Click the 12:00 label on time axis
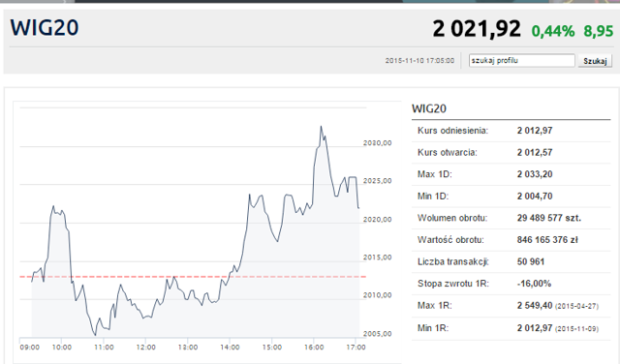 coord(146,347)
